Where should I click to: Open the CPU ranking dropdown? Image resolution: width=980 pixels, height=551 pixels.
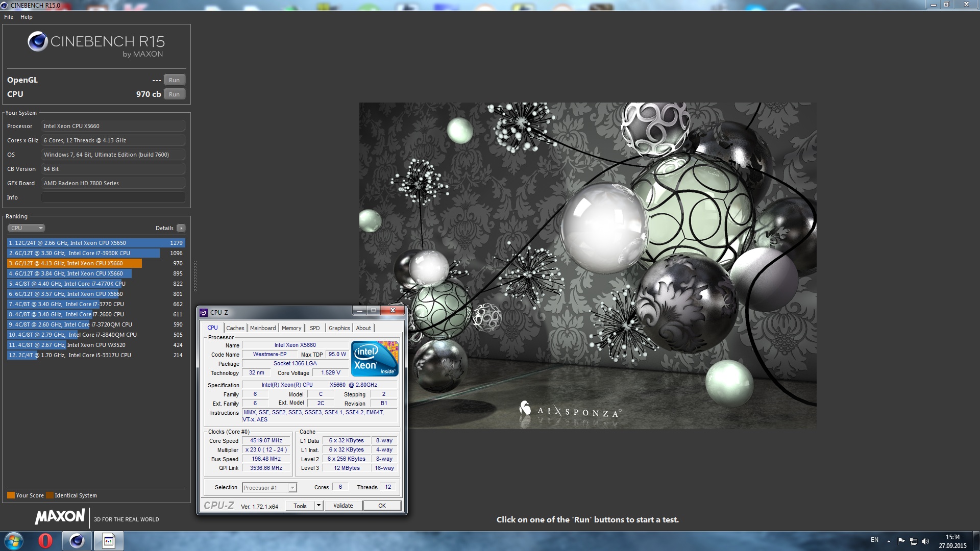26,228
